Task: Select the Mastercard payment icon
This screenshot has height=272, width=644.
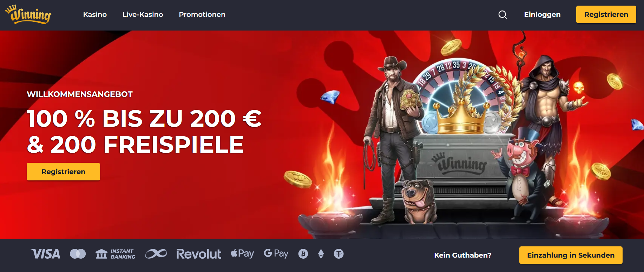Action: coord(78,254)
